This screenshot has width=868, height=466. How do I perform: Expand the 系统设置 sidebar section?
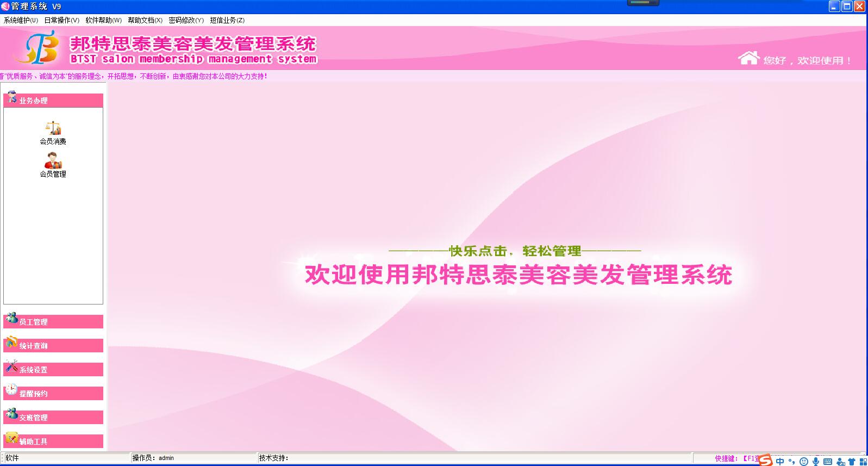(53, 369)
